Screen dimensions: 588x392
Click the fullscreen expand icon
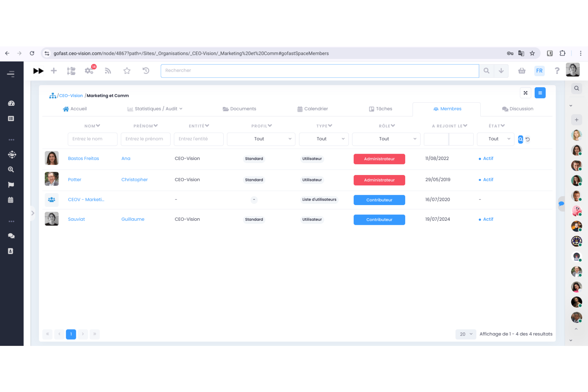[525, 93]
